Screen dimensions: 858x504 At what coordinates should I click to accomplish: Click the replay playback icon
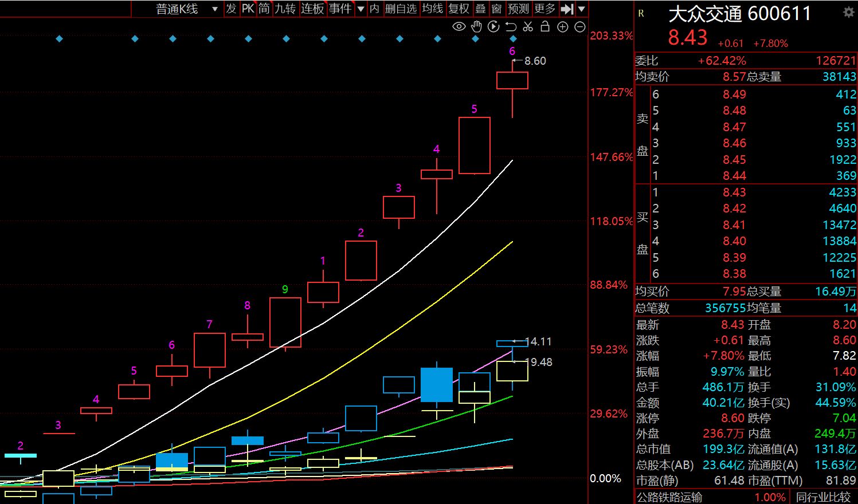[x=493, y=26]
